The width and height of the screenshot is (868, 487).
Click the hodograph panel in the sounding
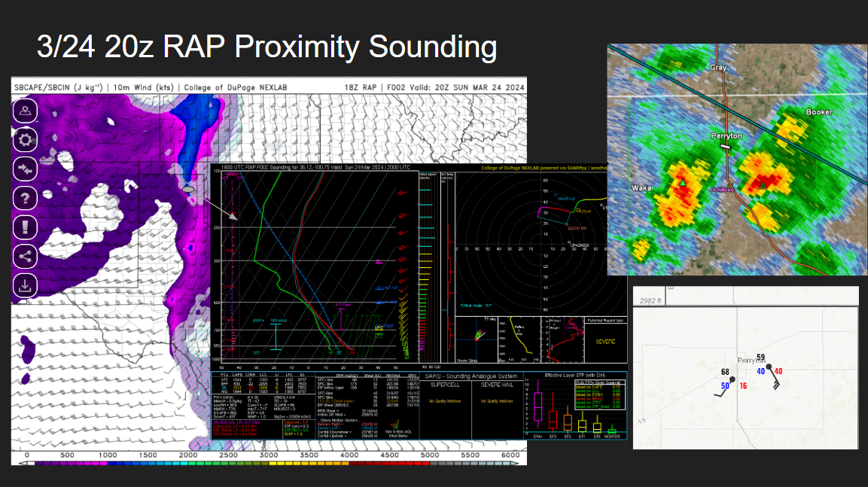541,244
